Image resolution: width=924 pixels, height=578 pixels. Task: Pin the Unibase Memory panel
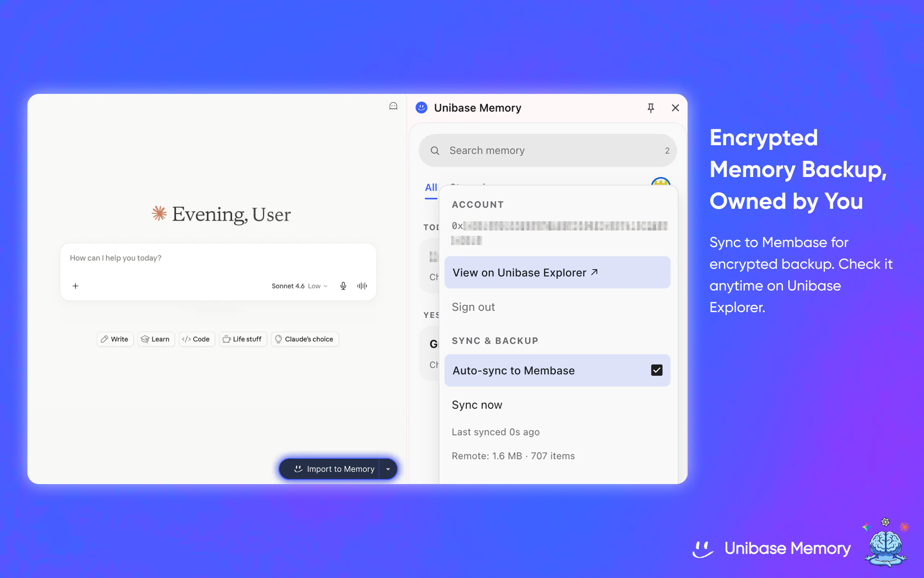(651, 108)
